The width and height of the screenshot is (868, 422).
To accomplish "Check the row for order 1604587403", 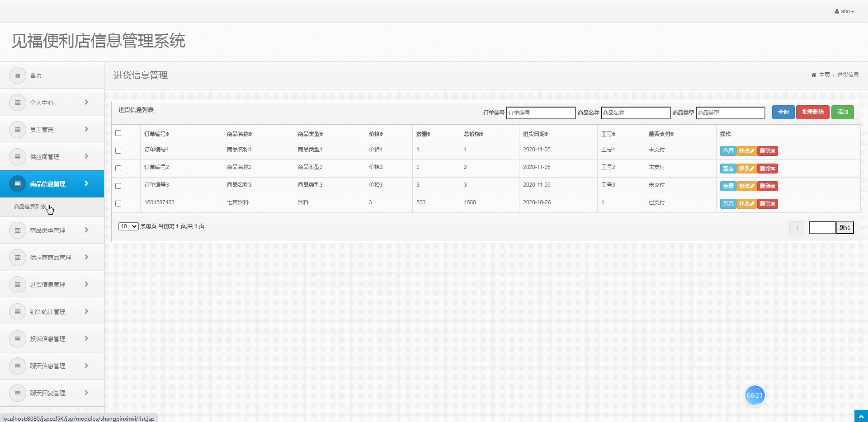I will click(x=118, y=204).
